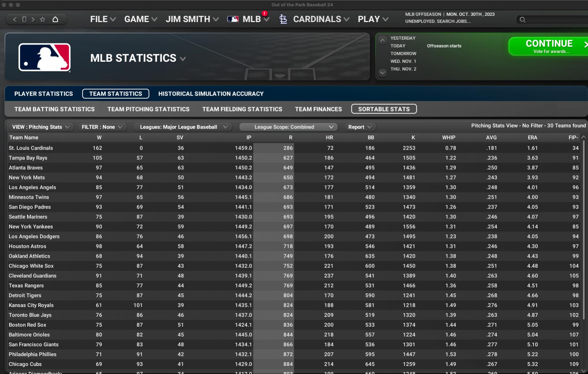Sort table by WHIP column header
Image resolution: width=588 pixels, height=374 pixels.
tap(449, 138)
